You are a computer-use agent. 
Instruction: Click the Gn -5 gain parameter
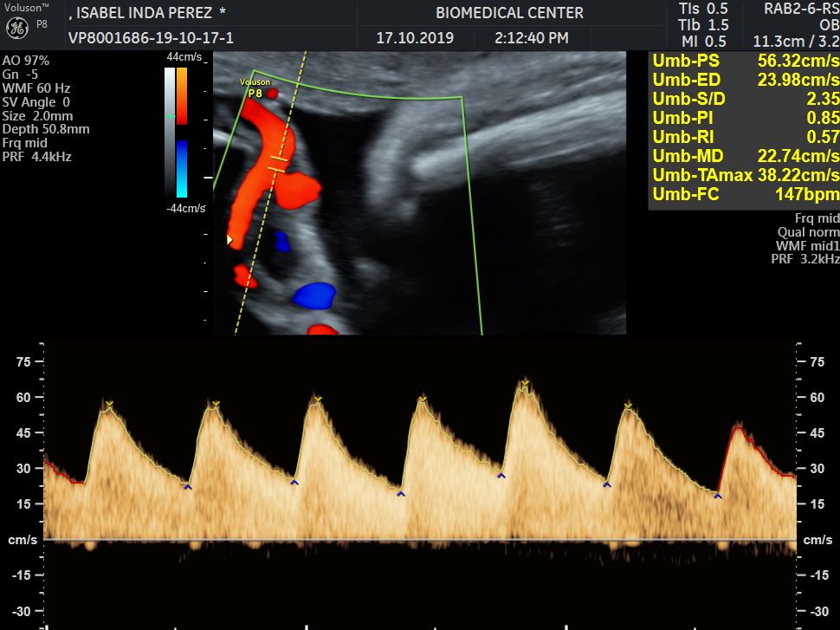click(x=21, y=75)
